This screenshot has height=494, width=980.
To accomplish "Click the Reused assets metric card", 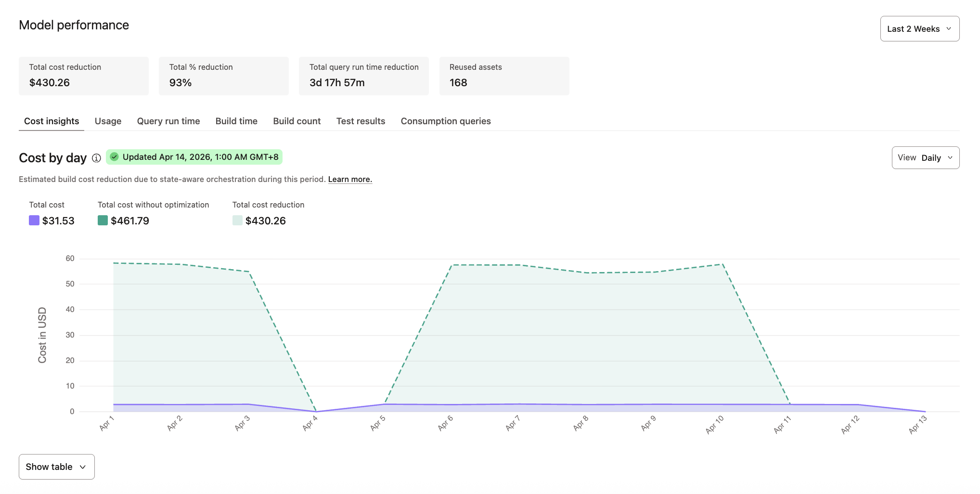I will [504, 76].
